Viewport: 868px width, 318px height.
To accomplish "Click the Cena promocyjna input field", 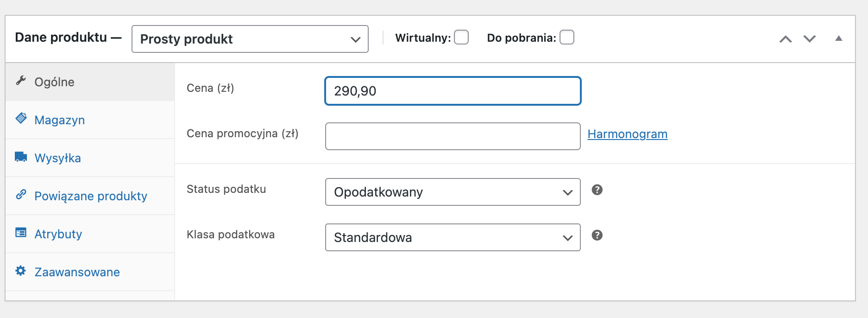I will tap(453, 136).
